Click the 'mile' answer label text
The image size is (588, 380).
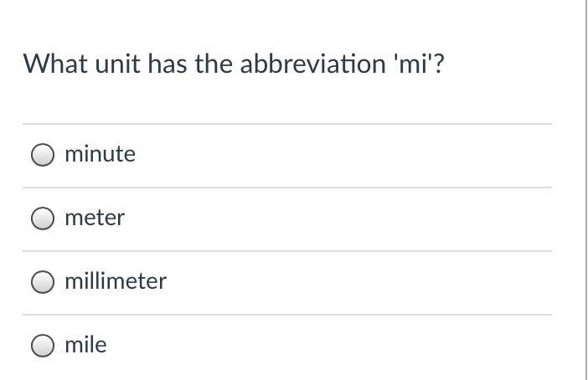[85, 345]
